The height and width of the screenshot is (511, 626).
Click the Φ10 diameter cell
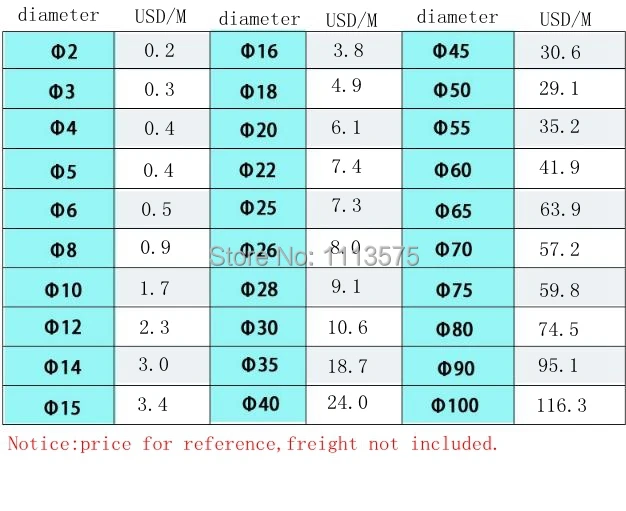(58, 287)
